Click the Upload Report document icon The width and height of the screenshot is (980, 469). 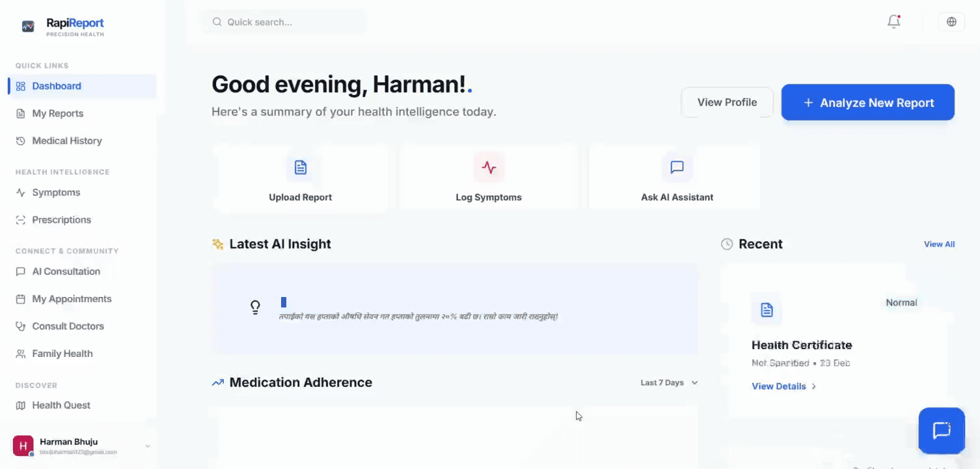click(x=301, y=167)
